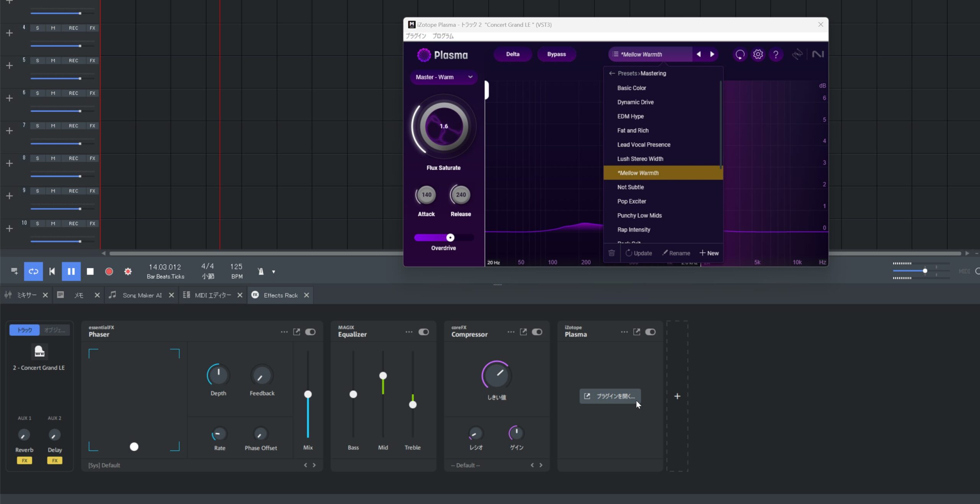Screen dimensions: 980x504
Task: Open Compressor in external window icon
Action: pos(523,332)
